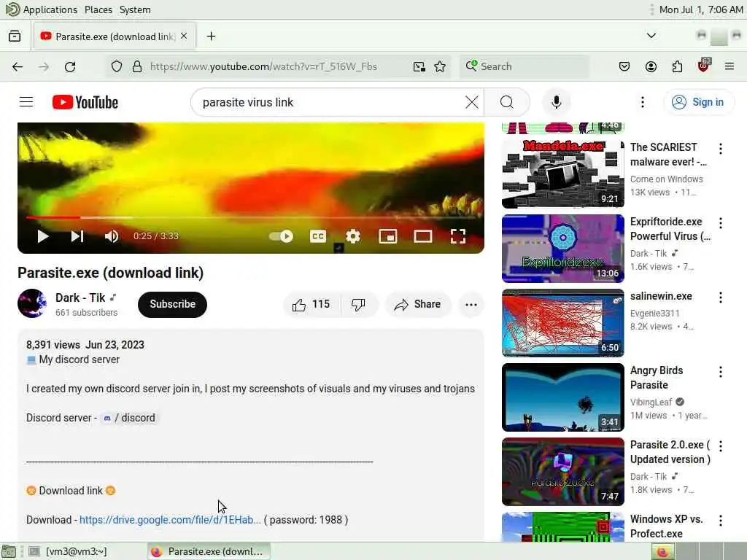Click the YouTube search magnifier button
747x560 pixels.
click(507, 102)
